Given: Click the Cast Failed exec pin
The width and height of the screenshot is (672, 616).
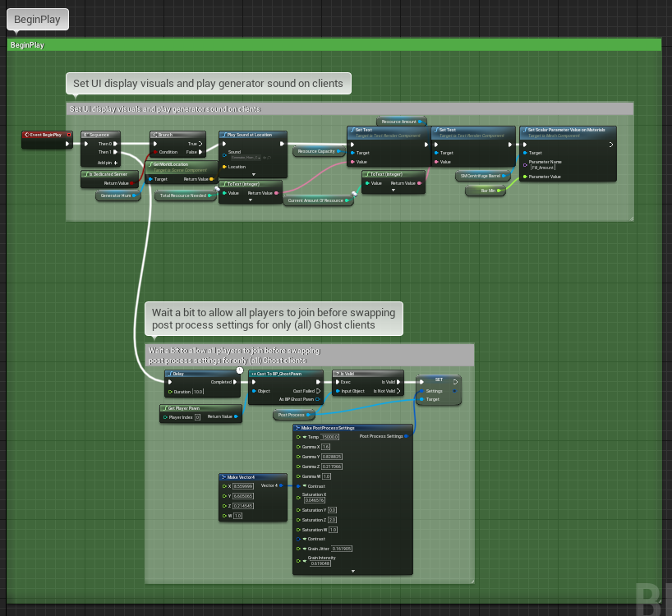Looking at the screenshot, I should click(317, 391).
